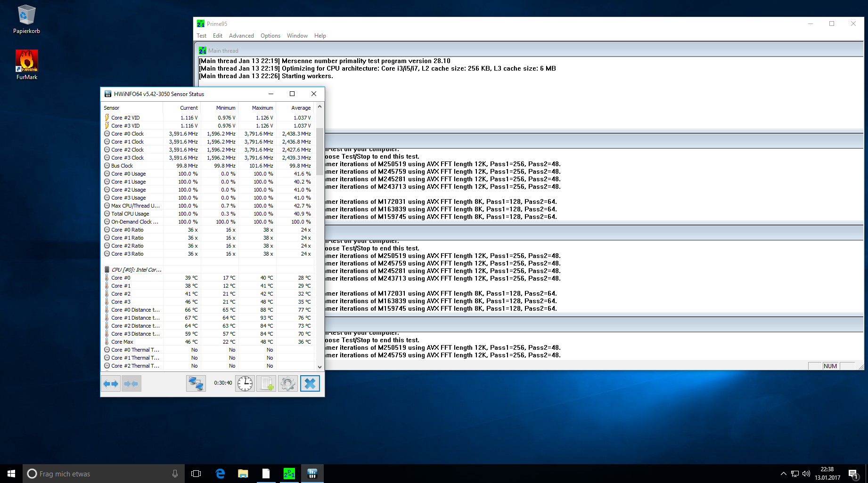This screenshot has width=868, height=483.
Task: Click the 'Frag mich etwas' search box
Action: click(x=103, y=474)
